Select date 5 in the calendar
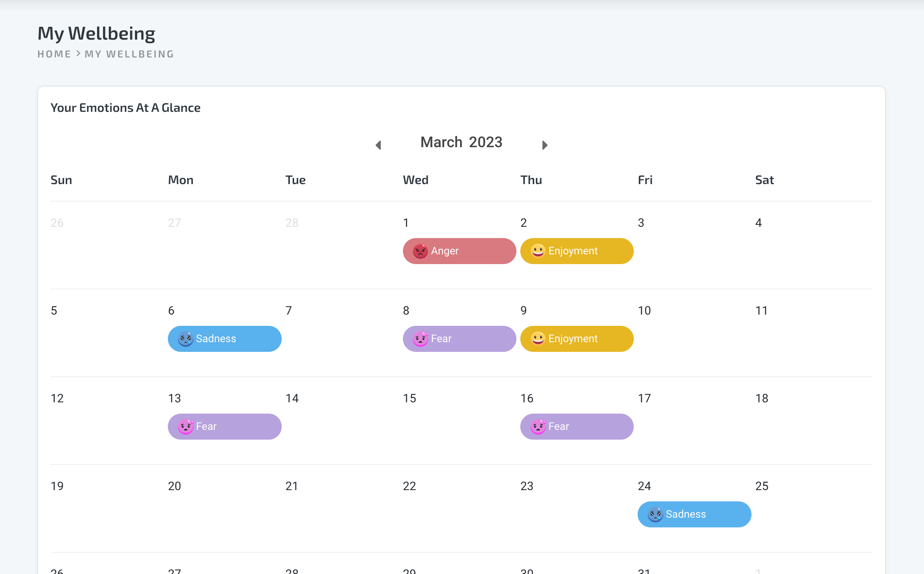Screen dimensions: 924x574 [x=54, y=311]
